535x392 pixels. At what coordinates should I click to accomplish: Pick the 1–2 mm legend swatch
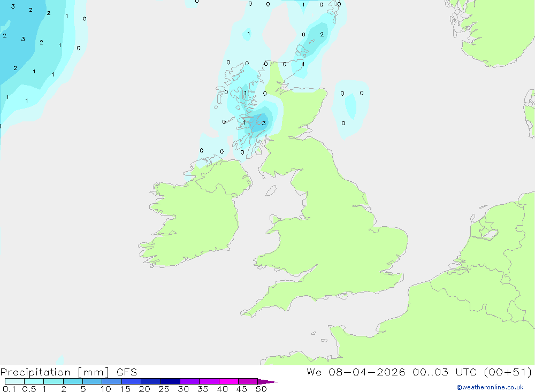coord(53,381)
